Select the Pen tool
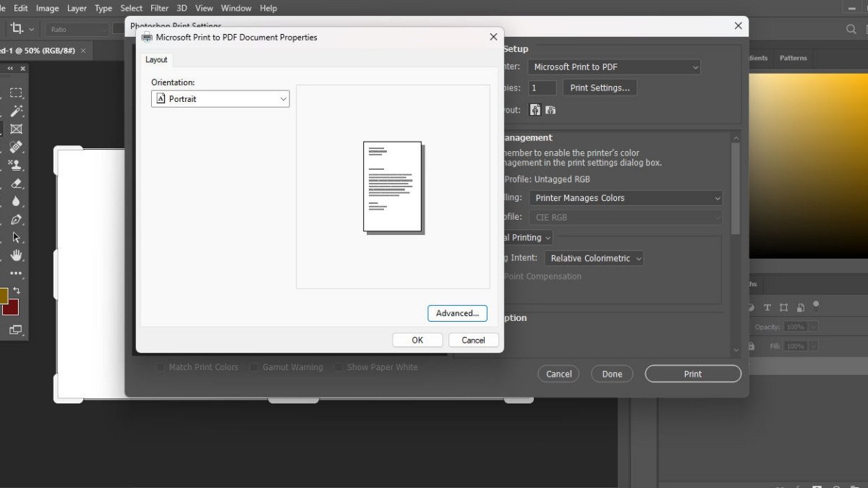The width and height of the screenshot is (868, 488). tap(16, 220)
